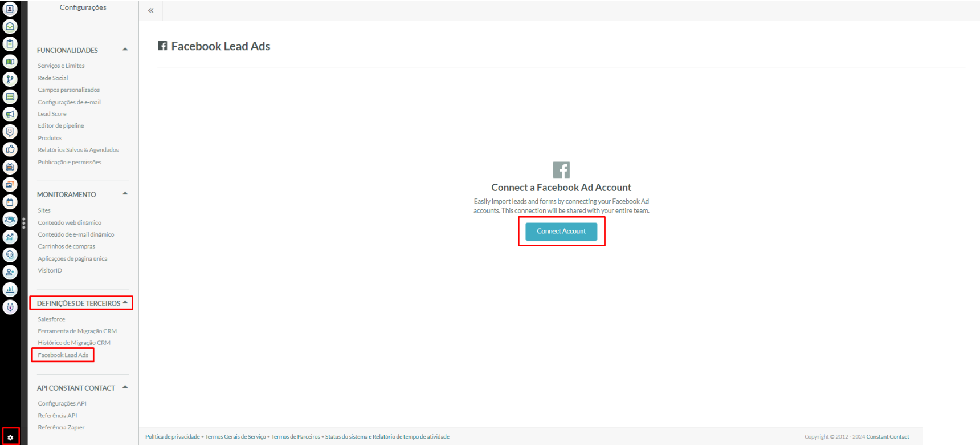Open the Política de privacidade link

point(172,437)
